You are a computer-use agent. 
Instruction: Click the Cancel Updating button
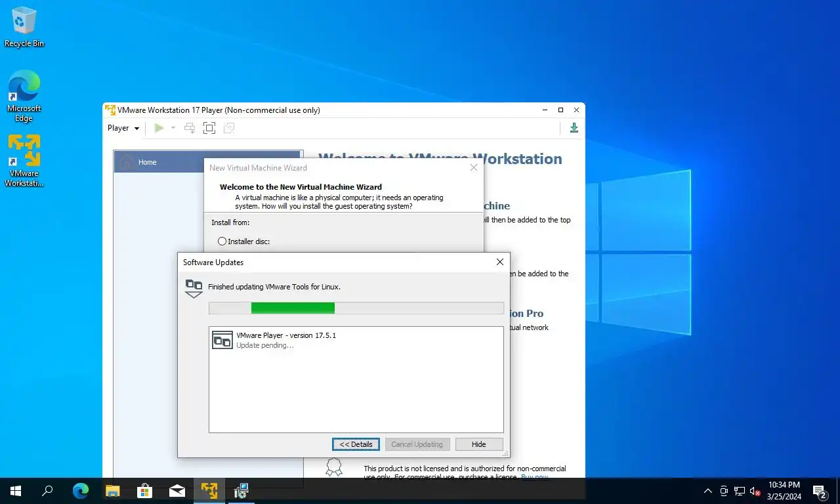tap(417, 444)
